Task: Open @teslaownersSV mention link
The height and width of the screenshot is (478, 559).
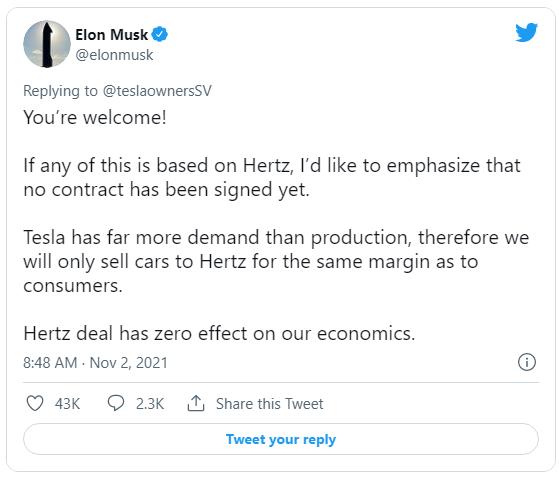Action: 157,91
